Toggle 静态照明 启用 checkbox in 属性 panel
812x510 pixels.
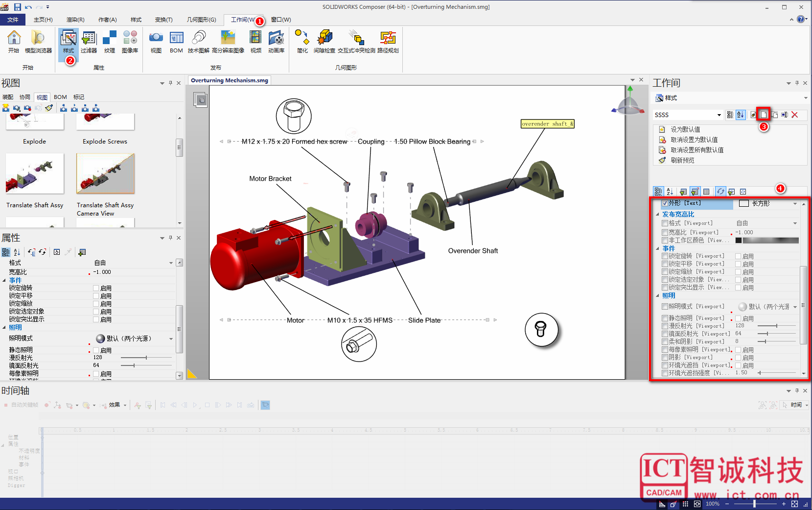[96, 350]
